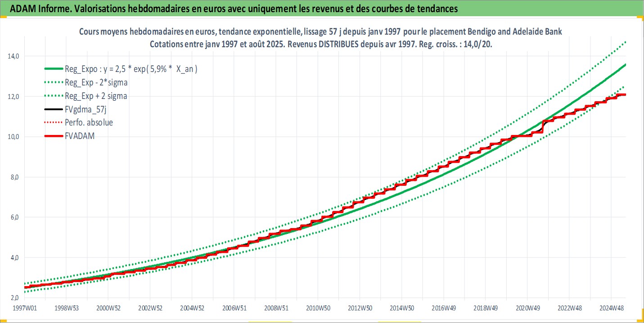The width and height of the screenshot is (644, 323).
Task: Select the x-axis label 2004W52
Action: point(192,308)
